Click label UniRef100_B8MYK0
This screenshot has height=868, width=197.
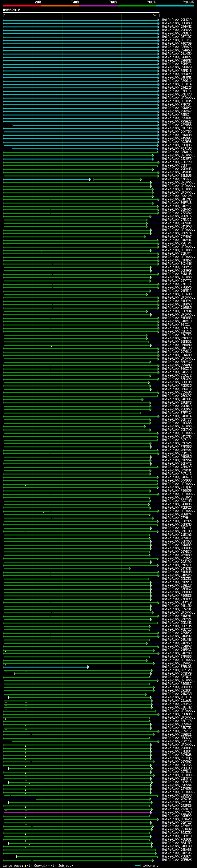pyautogui.click(x=177, y=362)
